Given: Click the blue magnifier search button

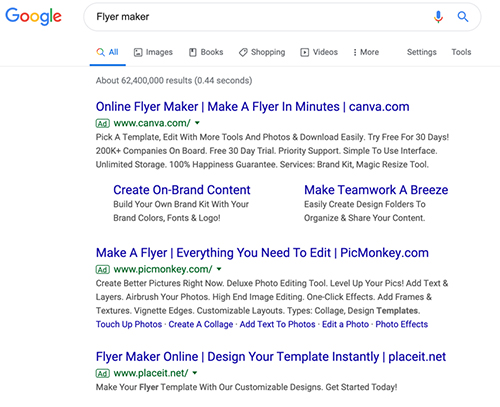Looking at the screenshot, I should [463, 16].
